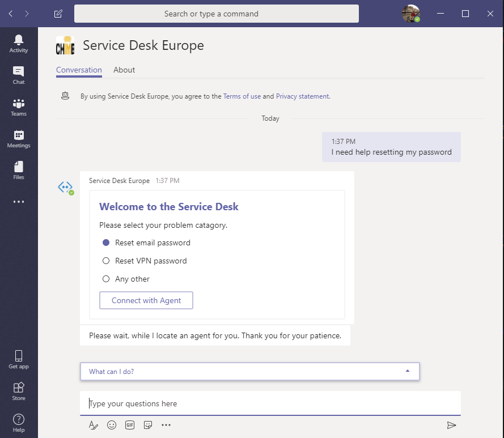504x438 pixels.
Task: Maximize the Teams window
Action: (465, 14)
